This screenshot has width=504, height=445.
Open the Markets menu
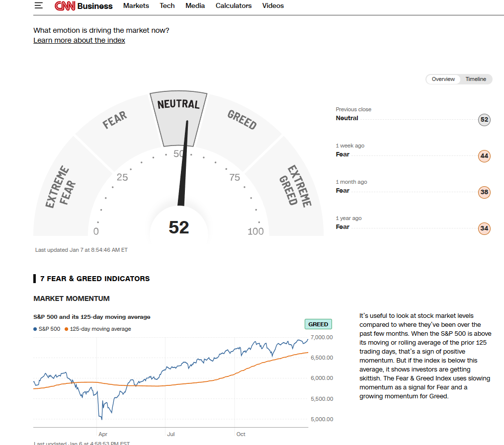click(x=136, y=6)
